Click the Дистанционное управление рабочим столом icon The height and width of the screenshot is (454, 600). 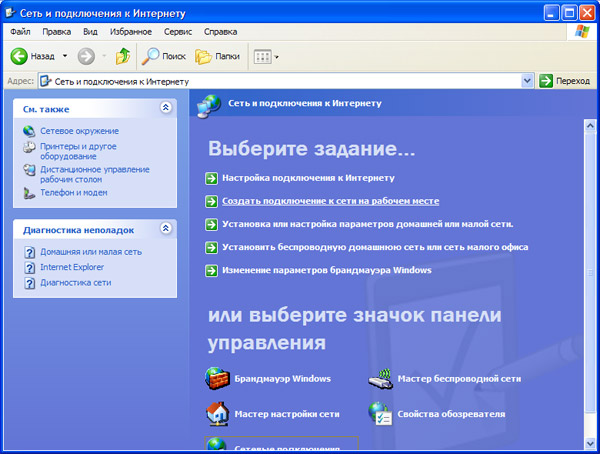pyautogui.click(x=29, y=170)
